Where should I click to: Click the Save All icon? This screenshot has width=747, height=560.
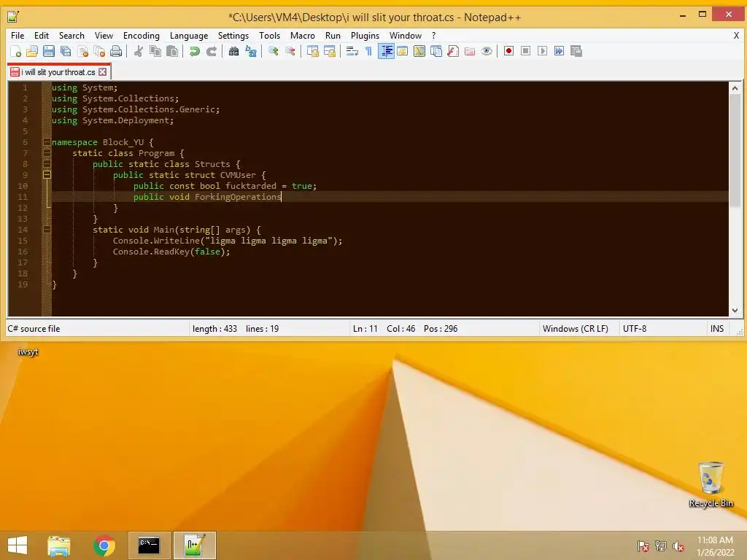point(66,51)
